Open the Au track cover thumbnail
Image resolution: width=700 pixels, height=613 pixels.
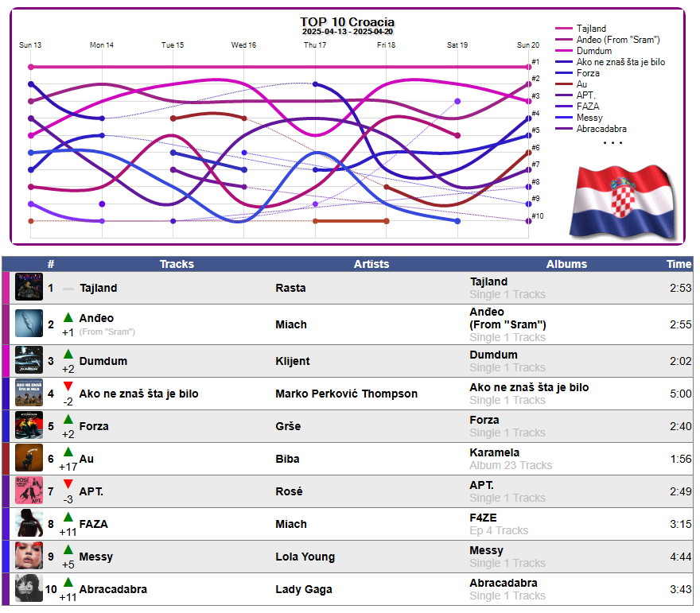pos(29,458)
